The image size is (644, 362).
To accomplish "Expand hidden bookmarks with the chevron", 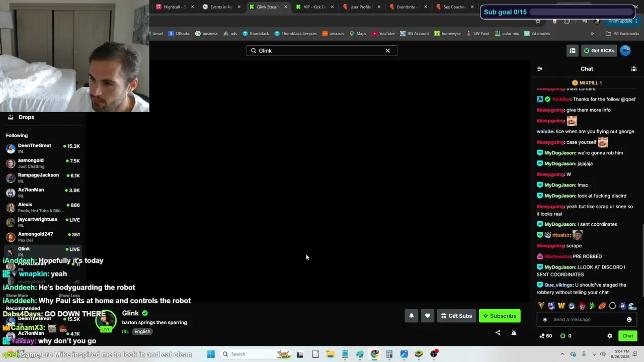I will (592, 34).
